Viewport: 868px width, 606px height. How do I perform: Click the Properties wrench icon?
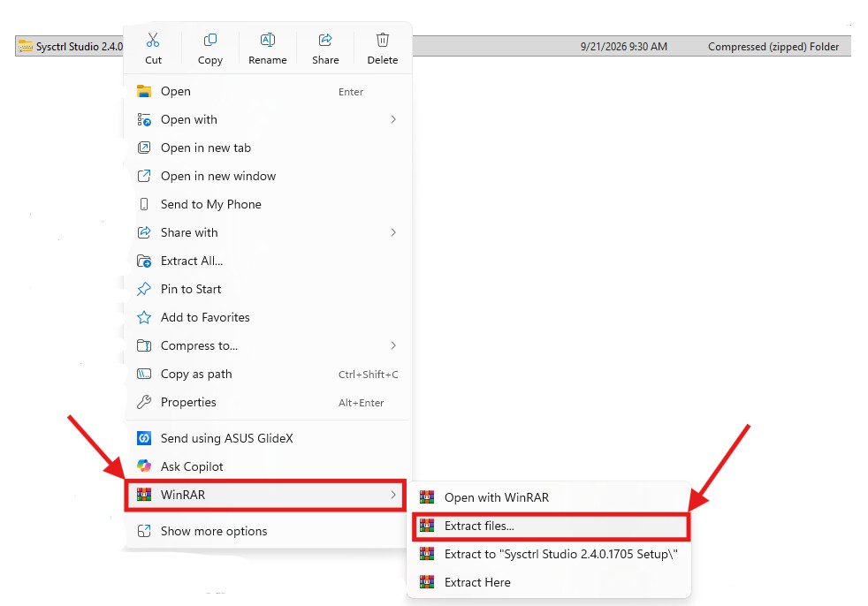pyautogui.click(x=144, y=402)
